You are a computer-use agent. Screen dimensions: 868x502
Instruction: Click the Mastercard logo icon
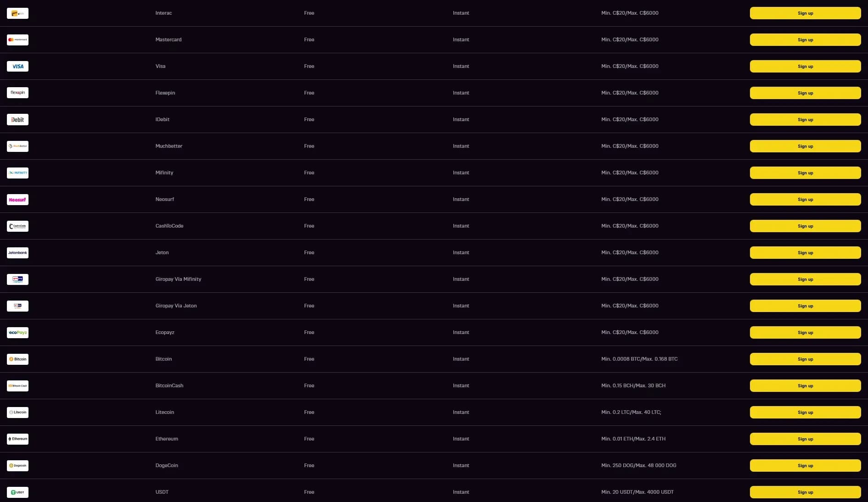[17, 40]
